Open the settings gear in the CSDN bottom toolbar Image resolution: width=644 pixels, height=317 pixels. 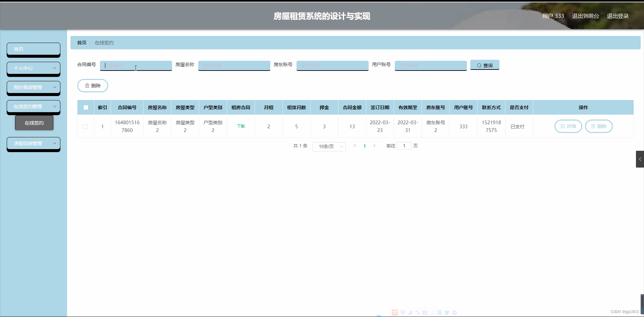click(x=454, y=313)
